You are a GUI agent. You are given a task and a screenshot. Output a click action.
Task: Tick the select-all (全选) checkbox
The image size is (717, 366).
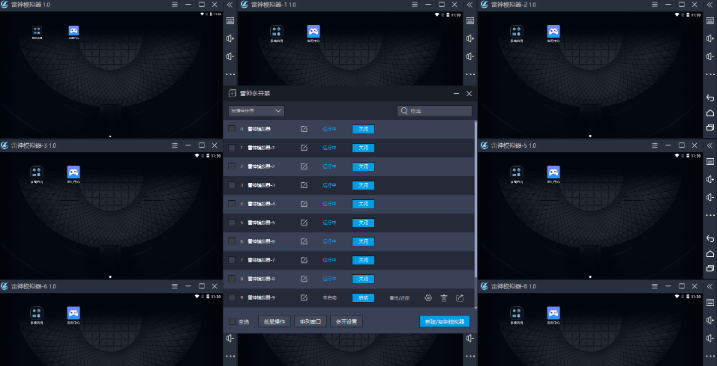tap(232, 322)
